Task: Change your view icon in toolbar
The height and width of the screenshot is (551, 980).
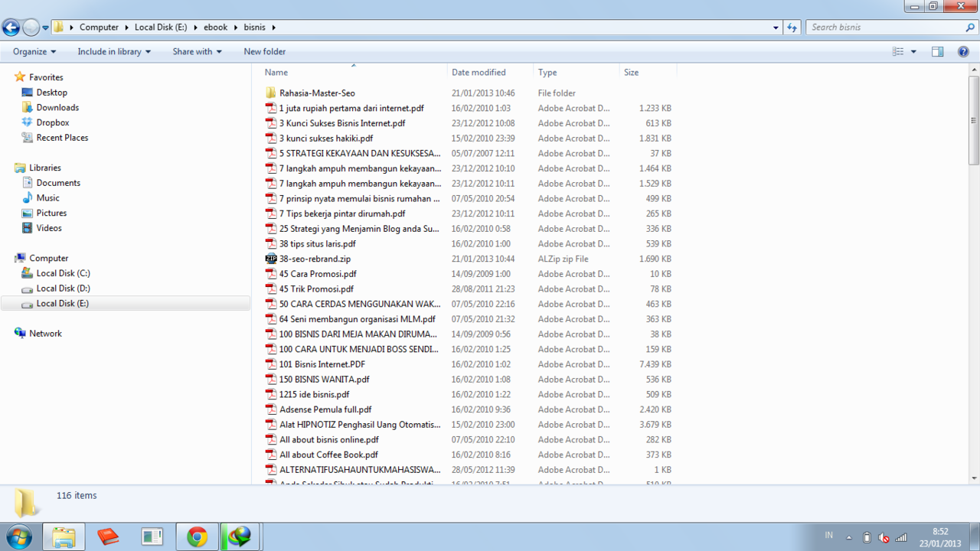Action: click(898, 51)
